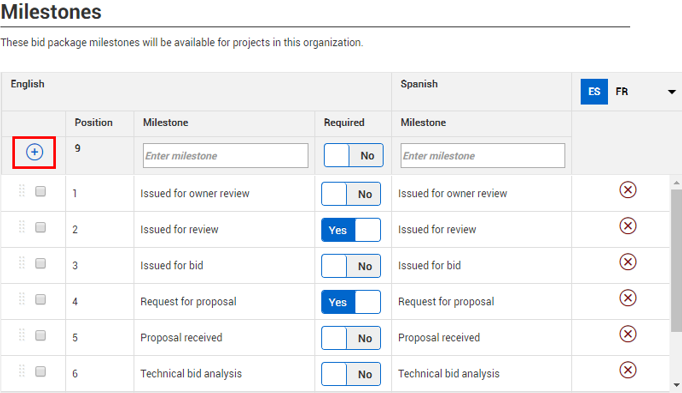Toggle Required for Issued for bid
The height and width of the screenshot is (393, 682).
(x=351, y=266)
